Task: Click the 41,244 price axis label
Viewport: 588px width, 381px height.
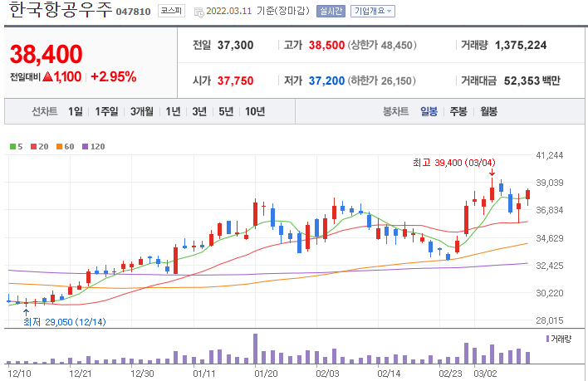Action: coord(549,155)
